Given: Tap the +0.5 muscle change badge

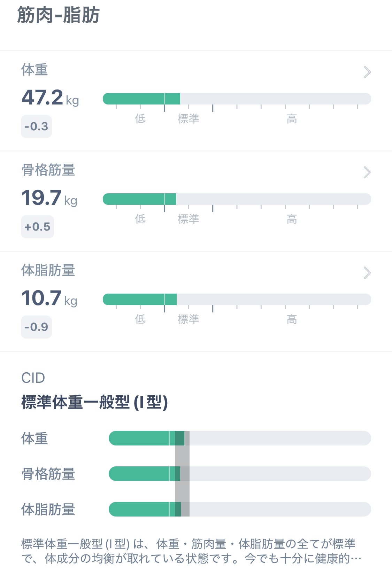Looking at the screenshot, I should (x=37, y=227).
